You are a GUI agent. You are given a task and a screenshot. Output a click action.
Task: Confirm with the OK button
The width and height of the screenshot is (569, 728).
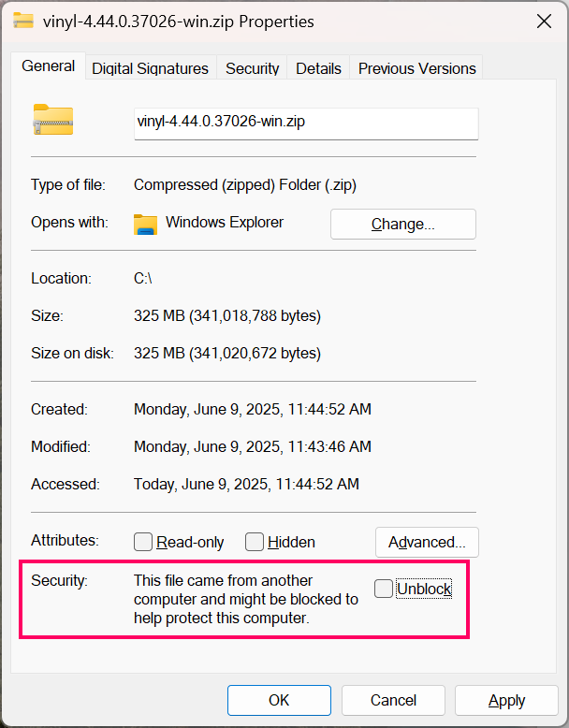(279, 700)
